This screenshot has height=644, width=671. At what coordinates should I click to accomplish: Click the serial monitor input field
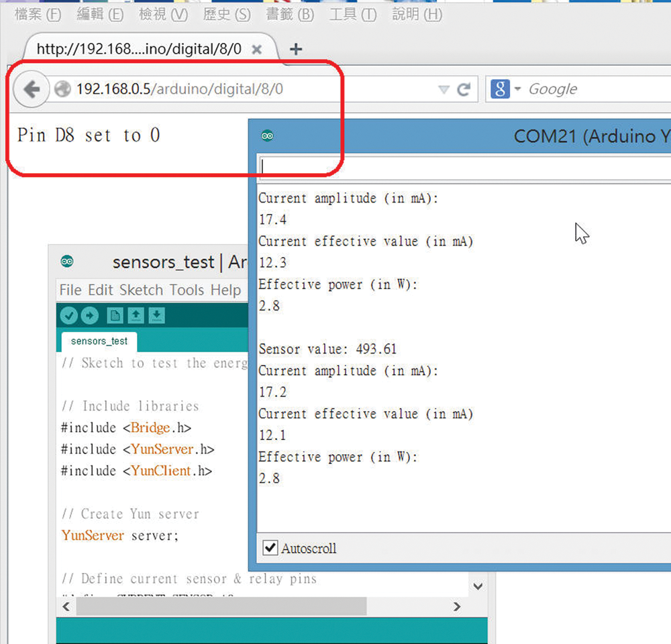[x=463, y=168]
